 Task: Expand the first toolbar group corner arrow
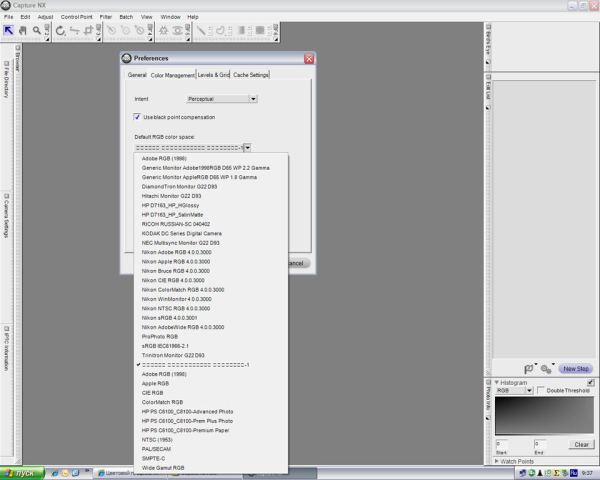tap(47, 39)
